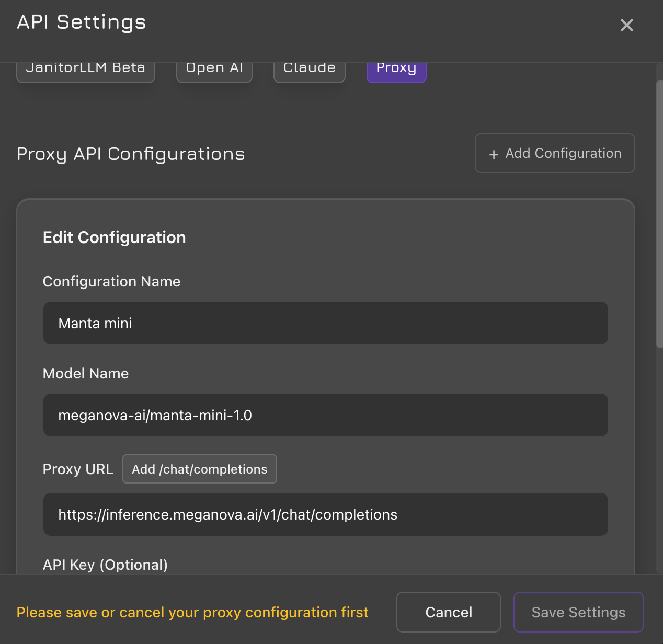Click the Edit Configuration heading
This screenshot has width=663, height=644.
[114, 238]
